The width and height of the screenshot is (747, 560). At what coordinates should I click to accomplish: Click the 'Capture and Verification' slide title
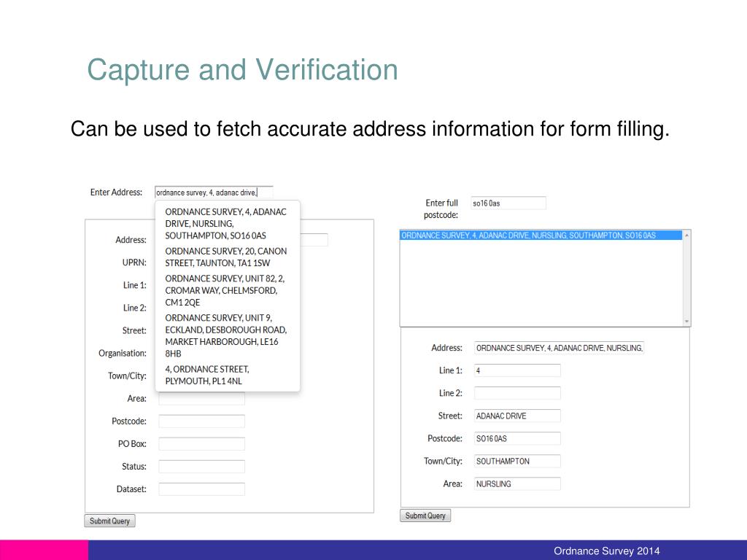point(242,70)
